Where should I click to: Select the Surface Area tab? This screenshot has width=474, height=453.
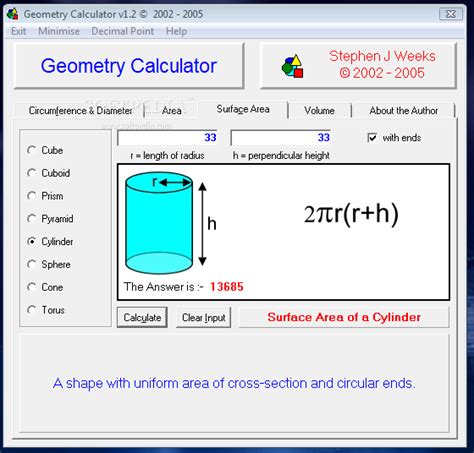(x=243, y=109)
